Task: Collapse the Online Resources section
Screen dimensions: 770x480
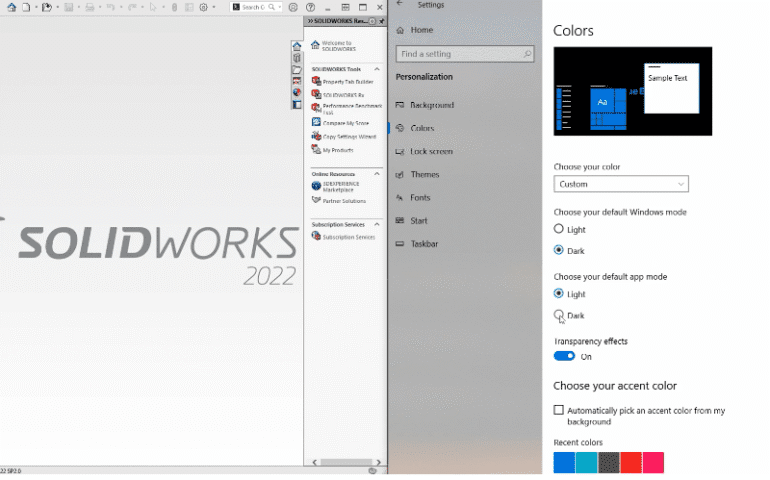Action: [x=377, y=173]
